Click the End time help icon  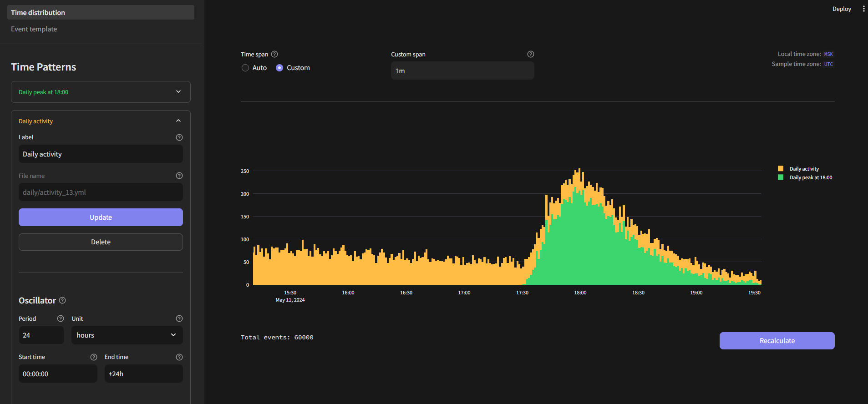179,357
